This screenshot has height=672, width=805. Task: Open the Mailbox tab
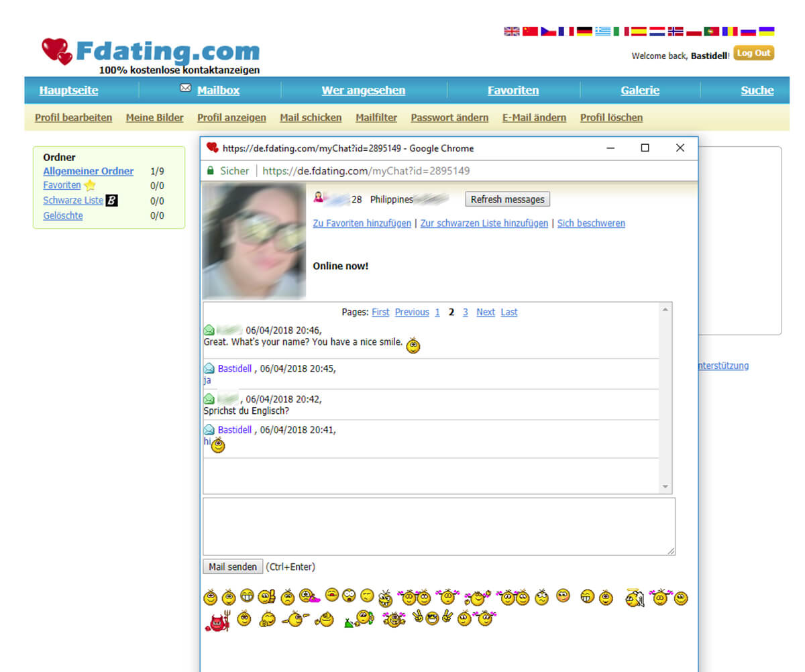218,91
